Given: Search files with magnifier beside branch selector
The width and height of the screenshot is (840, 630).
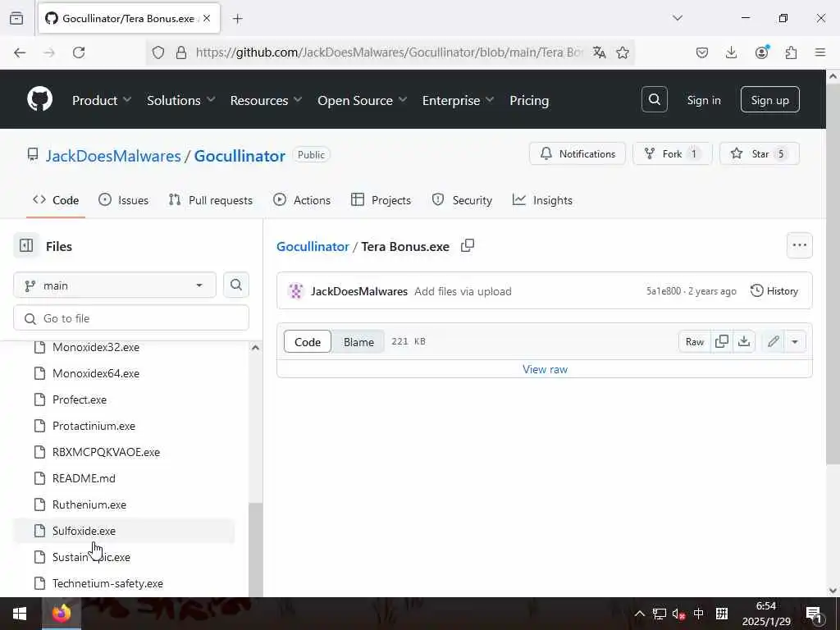Looking at the screenshot, I should tap(235, 285).
